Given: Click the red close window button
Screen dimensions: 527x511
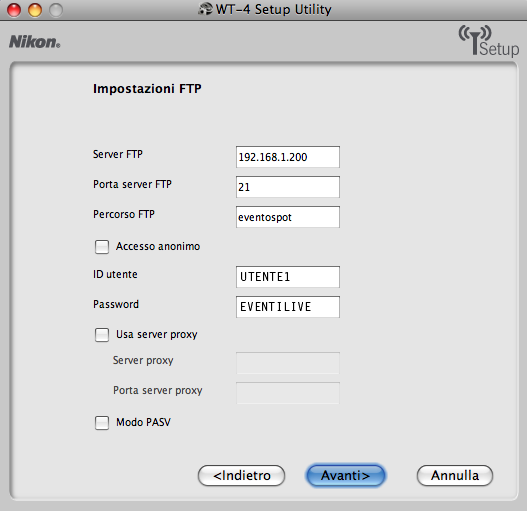Looking at the screenshot, I should [x=14, y=10].
